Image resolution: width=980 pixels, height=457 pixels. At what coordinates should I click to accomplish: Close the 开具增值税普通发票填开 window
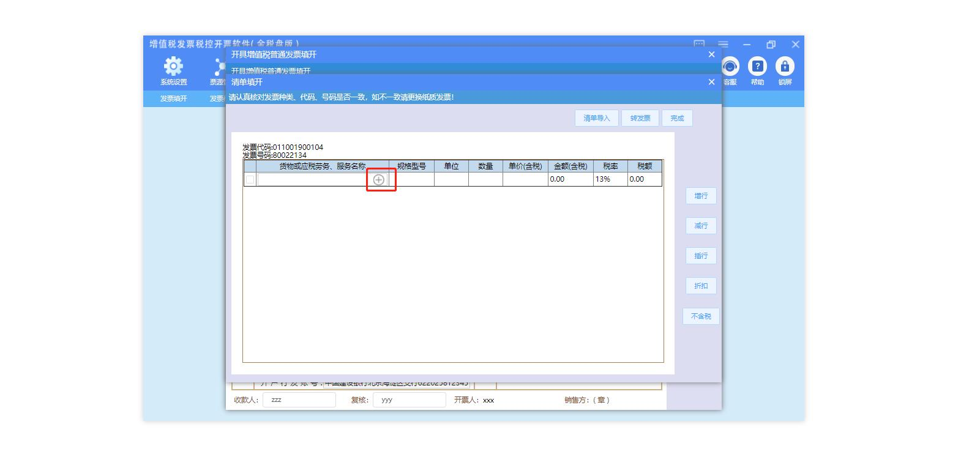tap(711, 54)
